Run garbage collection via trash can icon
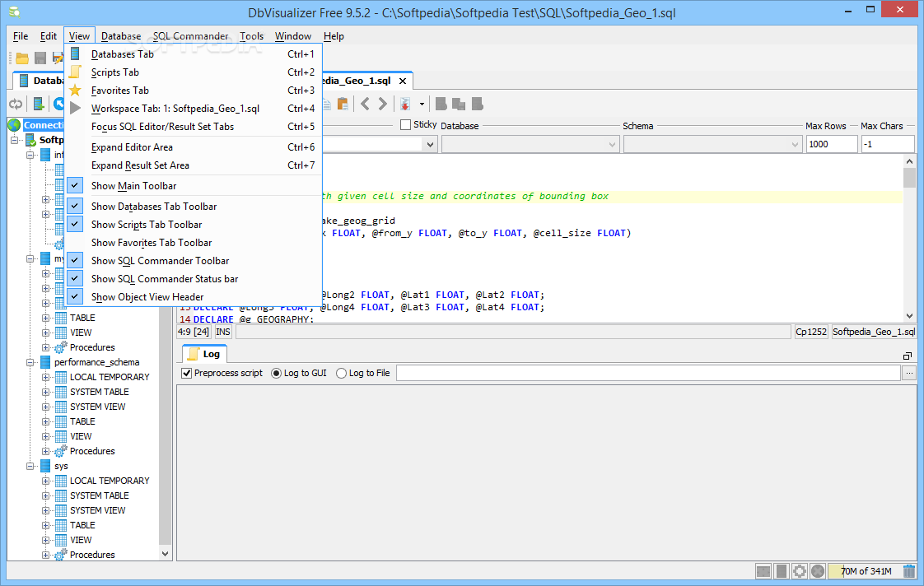The height and width of the screenshot is (586, 924). 909,570
